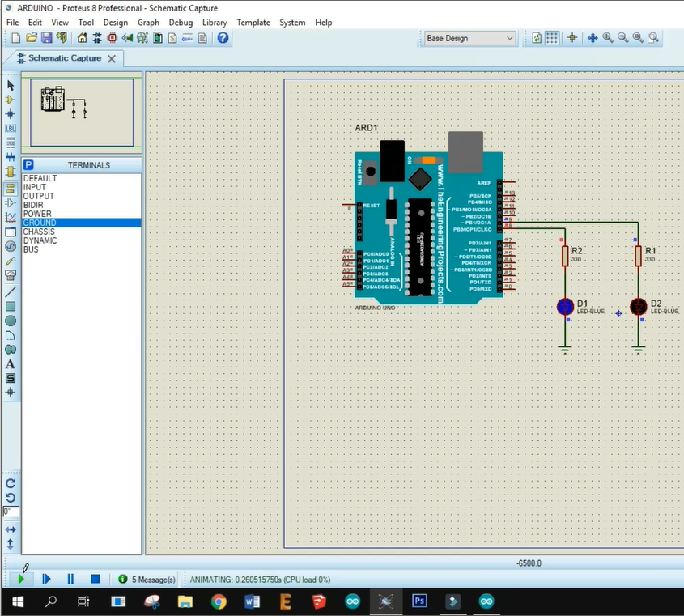This screenshot has height=616, width=684.
Task: Click the Help question mark toolbar icon
Action: coord(223,38)
